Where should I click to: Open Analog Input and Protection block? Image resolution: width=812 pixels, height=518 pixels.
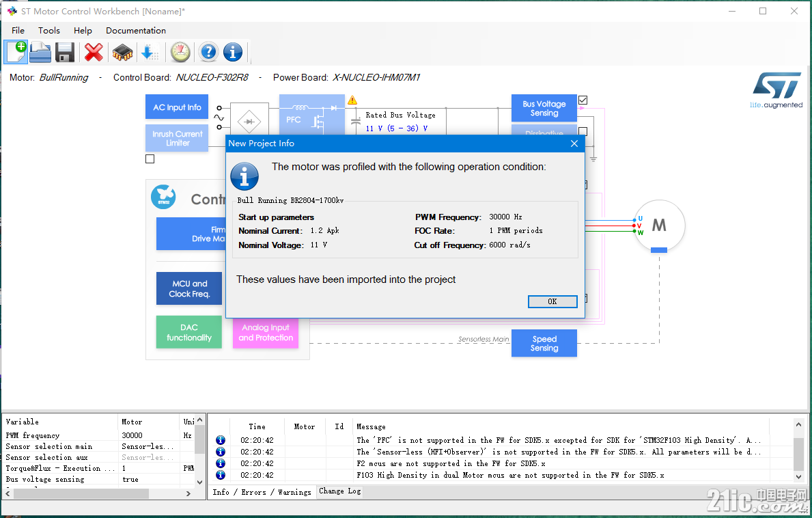click(x=266, y=333)
